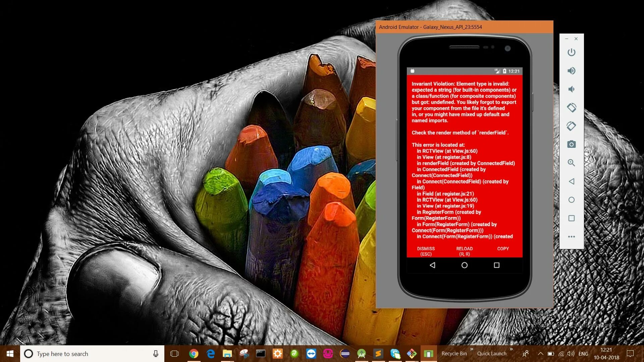This screenshot has height=362, width=644.
Task: Rotate emulator left using upper rotate icon
Action: tap(571, 108)
